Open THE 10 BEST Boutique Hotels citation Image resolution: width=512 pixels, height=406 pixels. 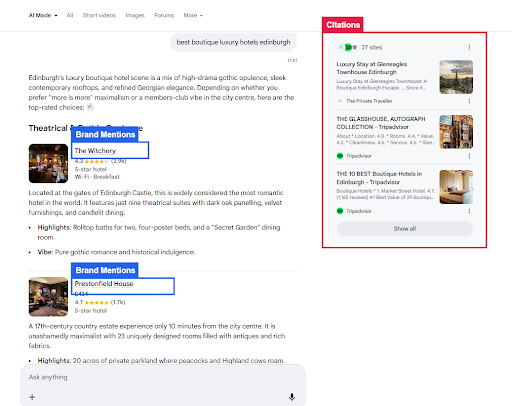point(379,178)
